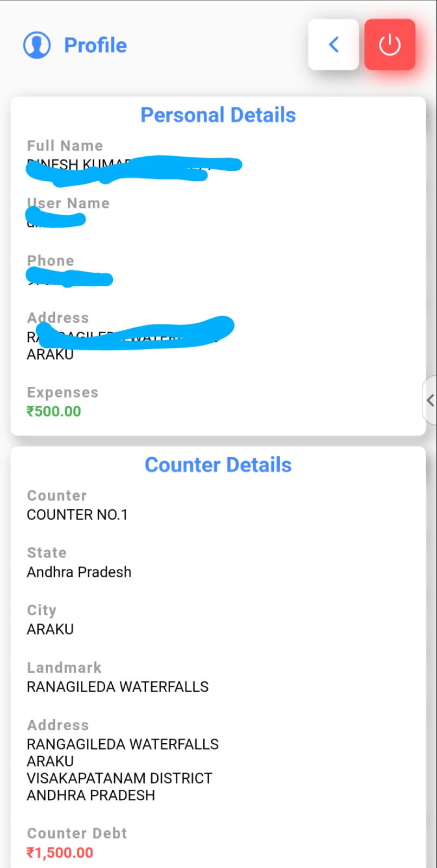Viewport: 437px width, 868px height.
Task: Go back using the left chevron button
Action: coord(333,44)
